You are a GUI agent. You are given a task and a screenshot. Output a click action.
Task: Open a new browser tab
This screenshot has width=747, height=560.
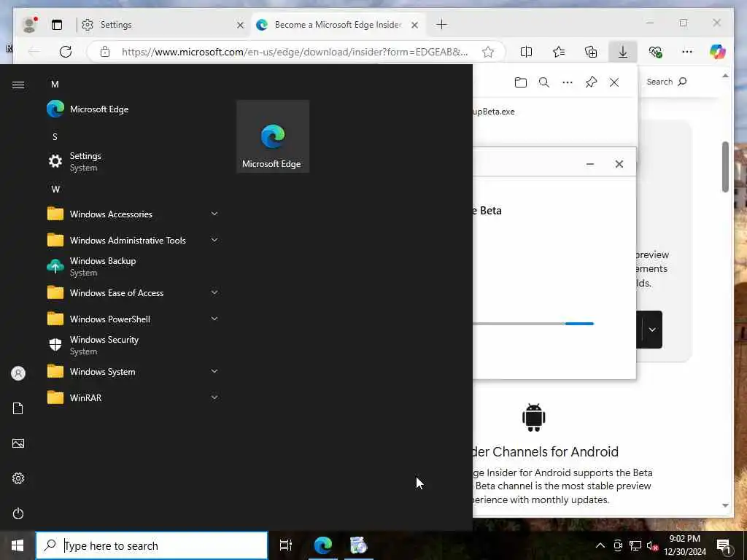click(x=441, y=24)
